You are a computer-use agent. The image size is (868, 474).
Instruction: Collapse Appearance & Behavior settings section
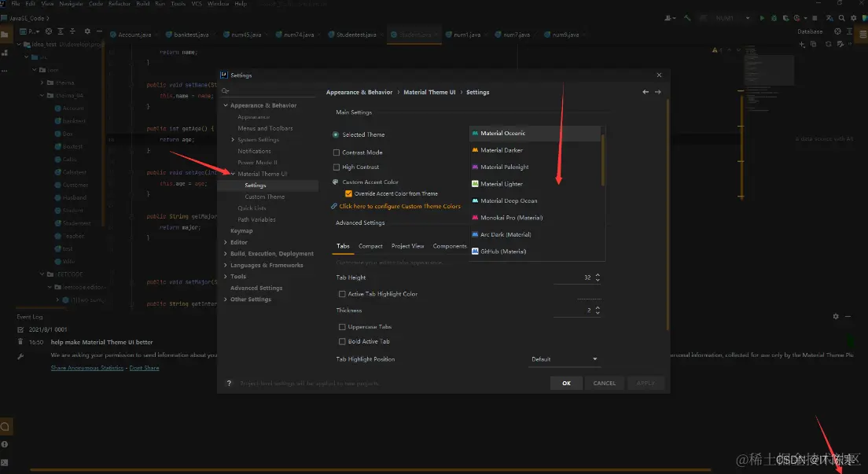tap(226, 105)
